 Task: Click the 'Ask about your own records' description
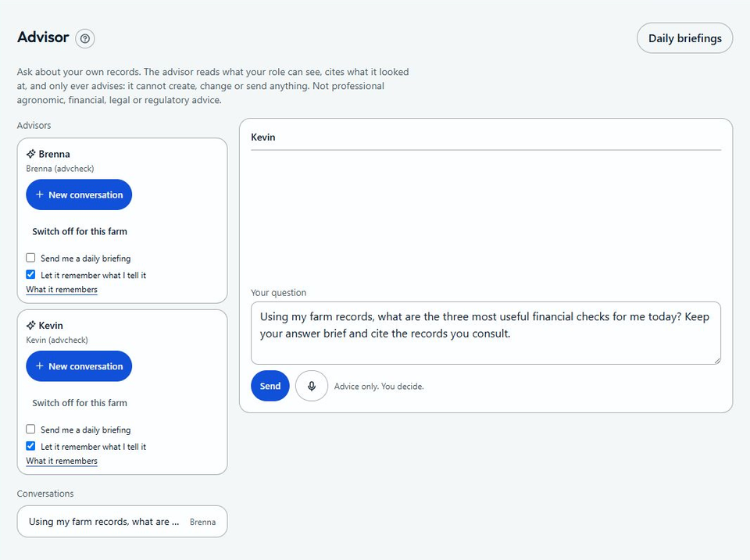coord(212,86)
